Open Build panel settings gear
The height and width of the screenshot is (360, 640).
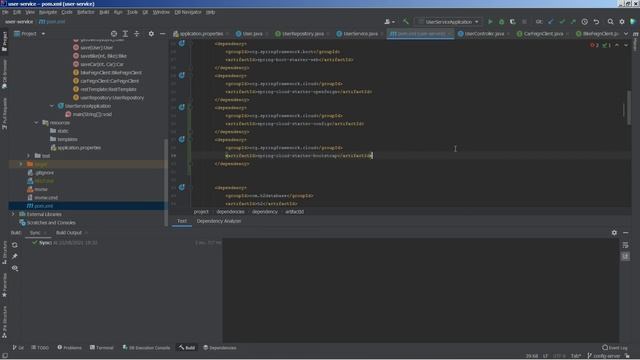coord(614,233)
